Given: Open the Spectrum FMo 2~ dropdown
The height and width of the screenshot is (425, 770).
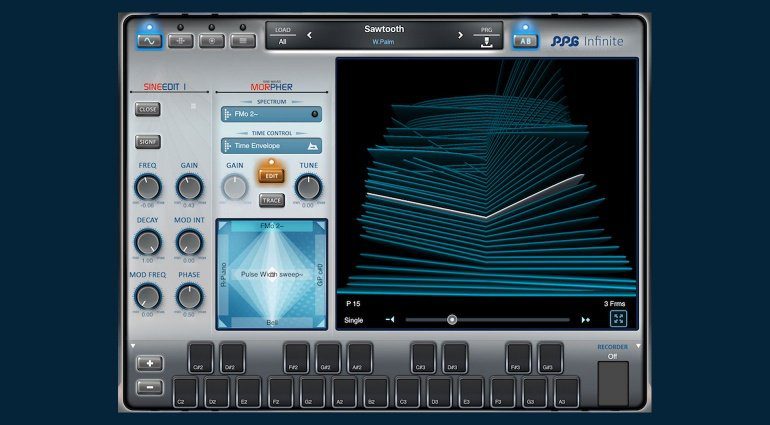Looking at the screenshot, I should tap(271, 115).
